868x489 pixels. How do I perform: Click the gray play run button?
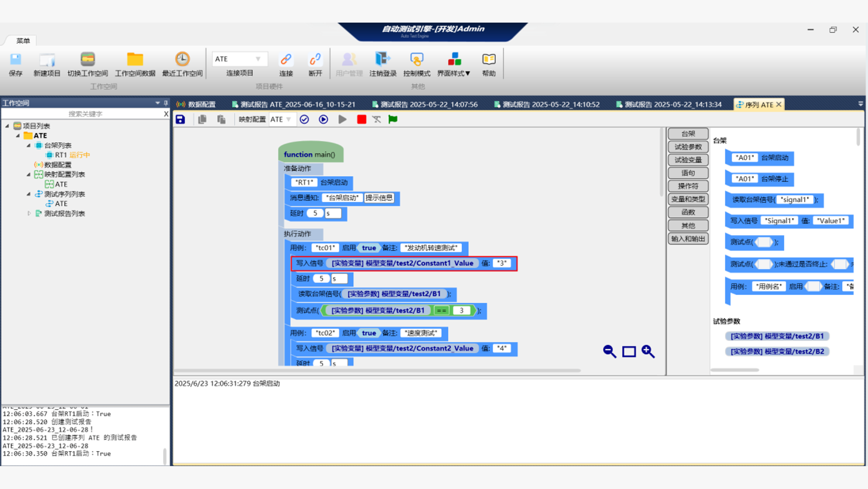click(342, 119)
